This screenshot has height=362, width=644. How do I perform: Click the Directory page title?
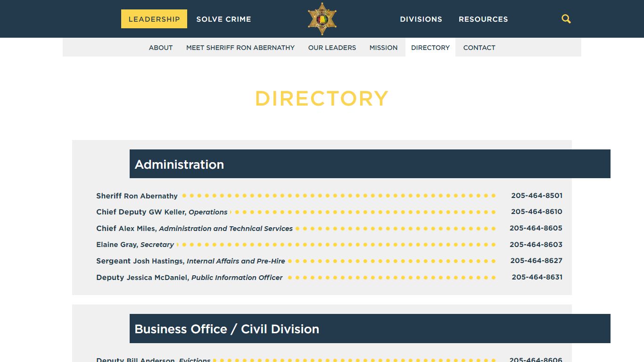click(x=322, y=99)
